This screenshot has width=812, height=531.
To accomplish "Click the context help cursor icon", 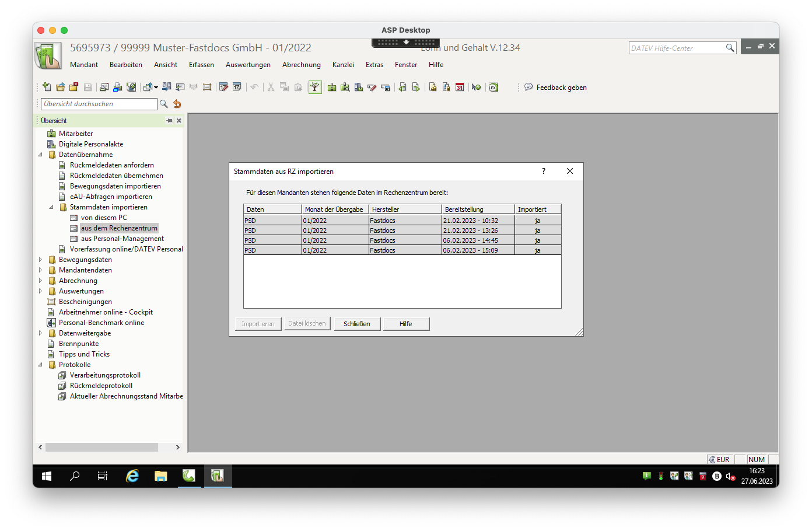I will point(476,87).
